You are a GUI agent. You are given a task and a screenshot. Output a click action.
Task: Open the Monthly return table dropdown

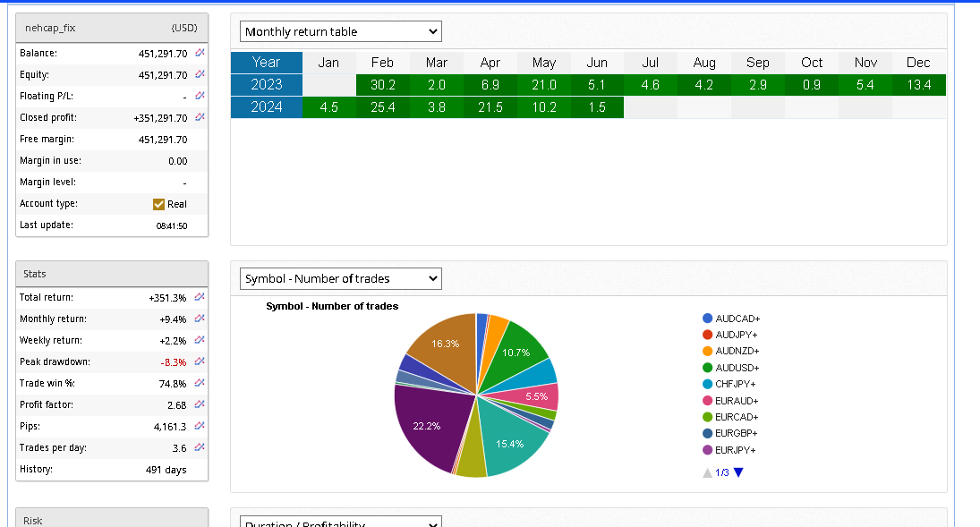point(341,32)
